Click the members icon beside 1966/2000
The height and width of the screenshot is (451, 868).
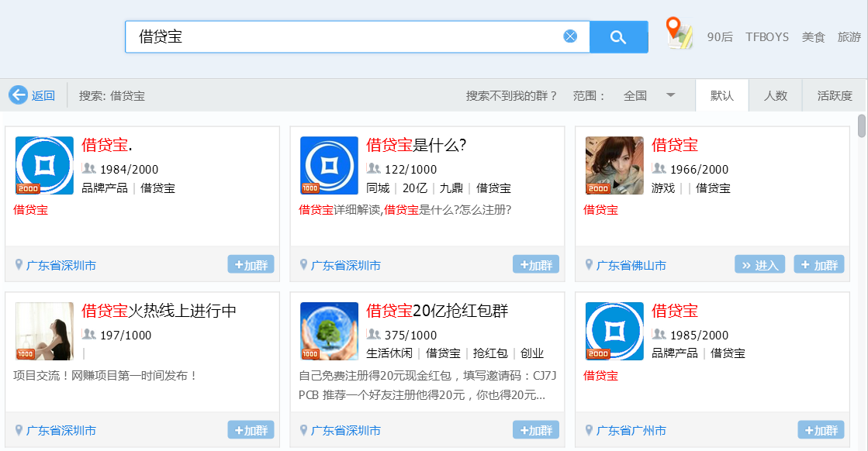click(x=659, y=168)
